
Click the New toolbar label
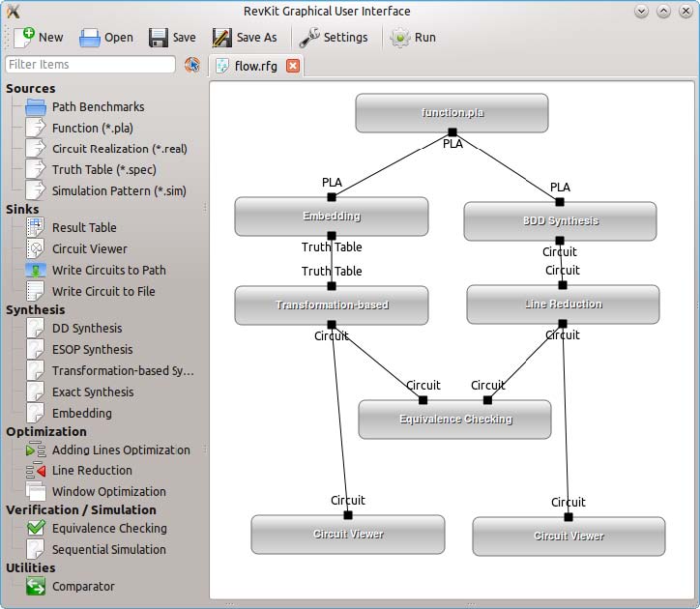click(51, 38)
